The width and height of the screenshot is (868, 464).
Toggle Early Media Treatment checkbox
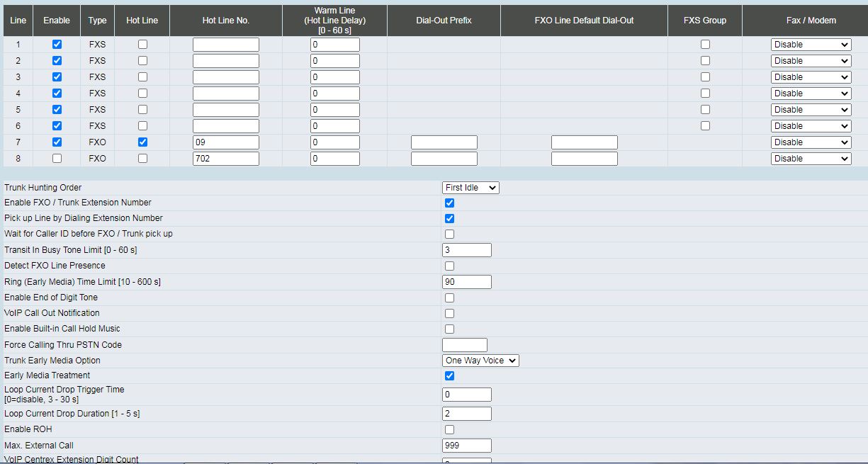click(449, 376)
